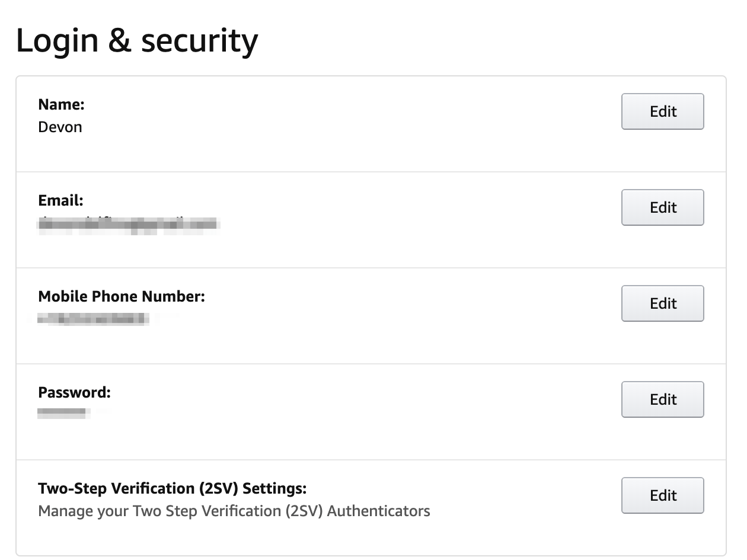Click the ampersand in the page heading
The height and width of the screenshot is (560, 747).
[120, 41]
